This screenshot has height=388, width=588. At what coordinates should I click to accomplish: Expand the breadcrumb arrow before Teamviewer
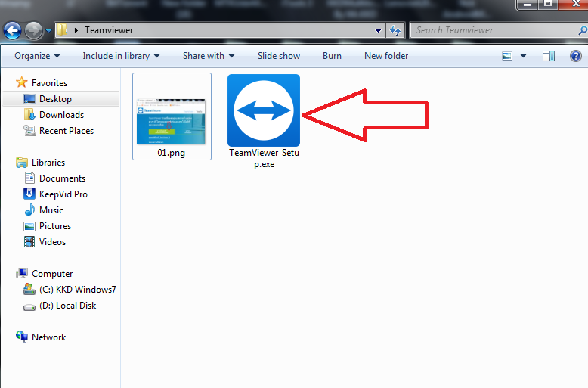pyautogui.click(x=76, y=30)
